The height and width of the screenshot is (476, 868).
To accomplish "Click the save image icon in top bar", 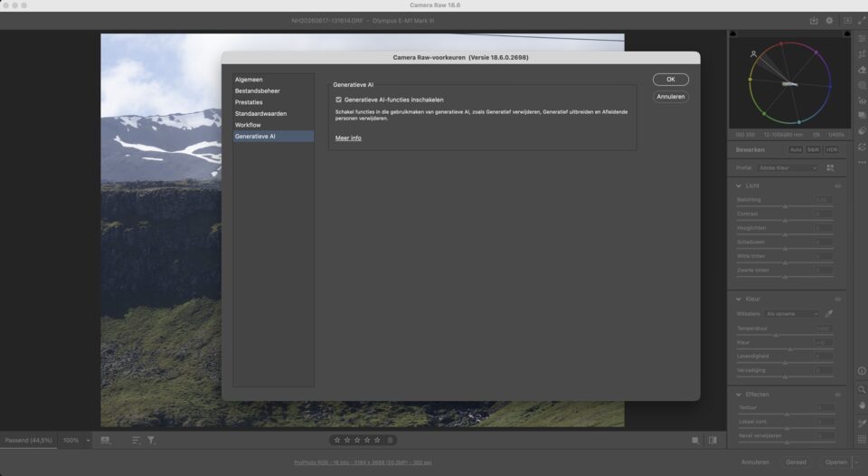I will click(x=814, y=21).
